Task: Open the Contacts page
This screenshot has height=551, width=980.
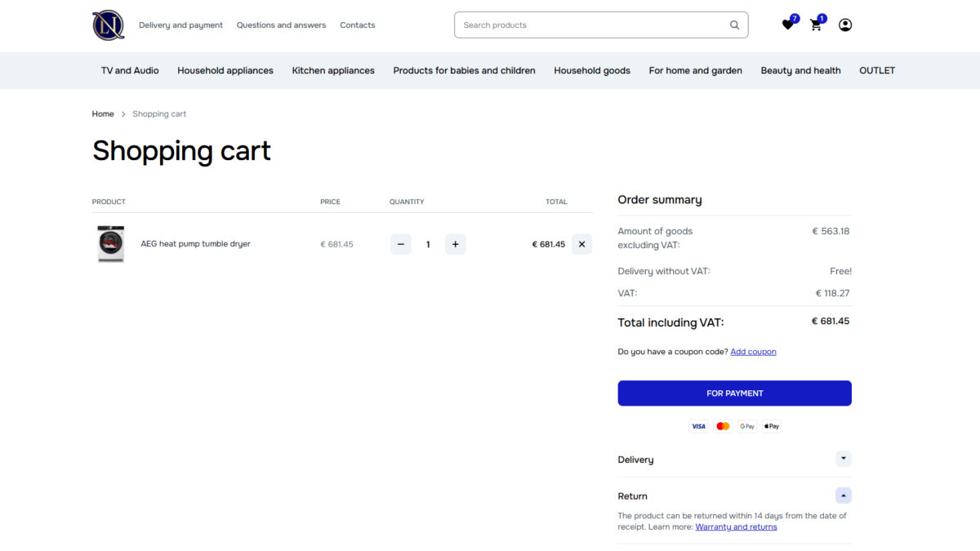Action: [358, 25]
